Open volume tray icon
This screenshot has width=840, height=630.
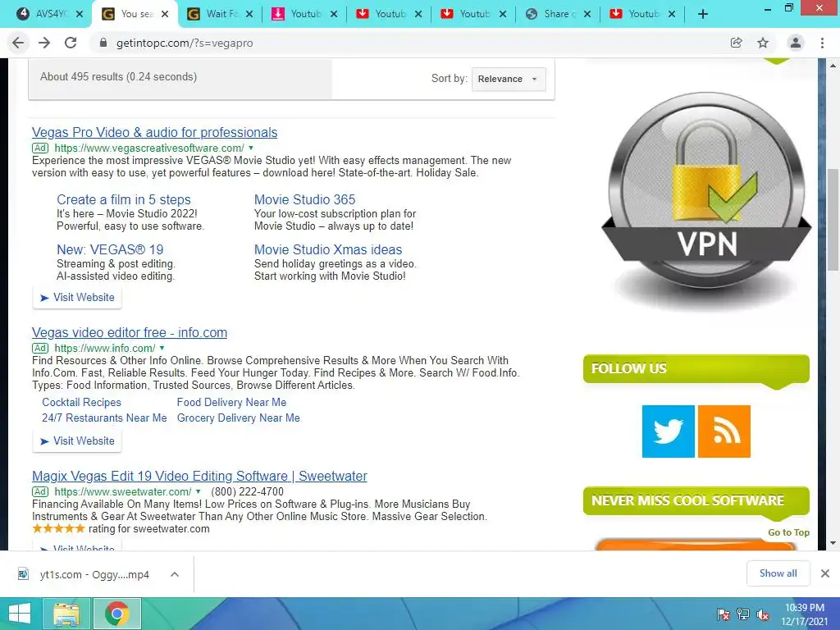pyautogui.click(x=763, y=615)
